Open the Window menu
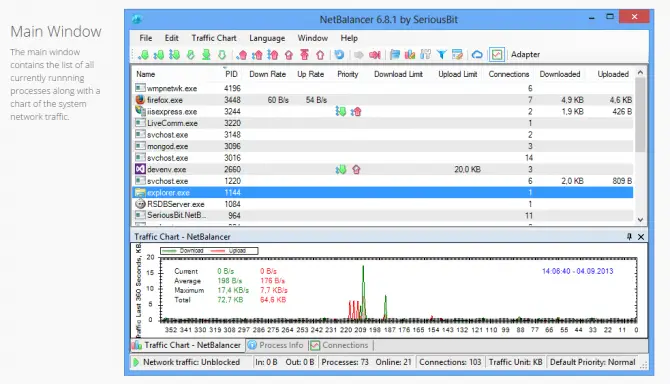670x384 pixels. click(313, 38)
